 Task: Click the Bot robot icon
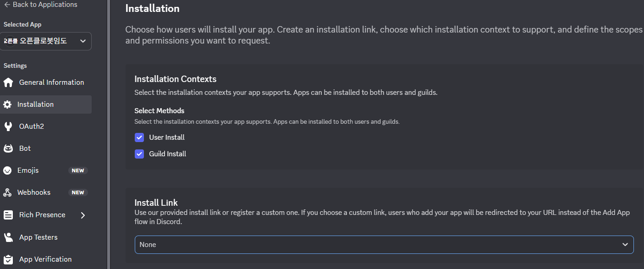[x=8, y=148]
